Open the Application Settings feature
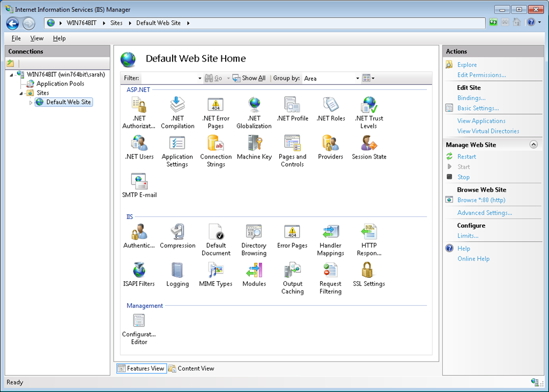 (x=177, y=151)
